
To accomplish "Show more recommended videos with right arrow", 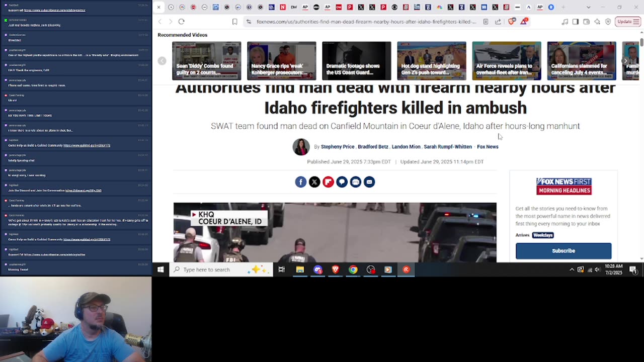I will (625, 61).
